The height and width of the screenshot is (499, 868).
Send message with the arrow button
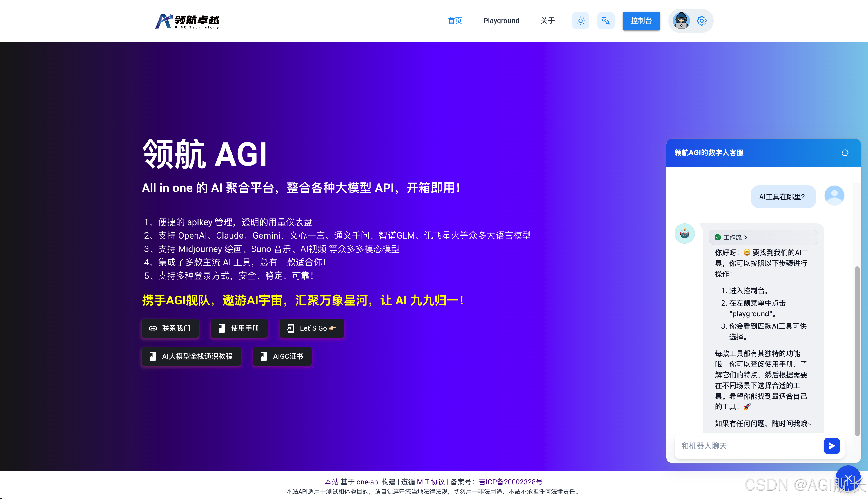tap(831, 446)
